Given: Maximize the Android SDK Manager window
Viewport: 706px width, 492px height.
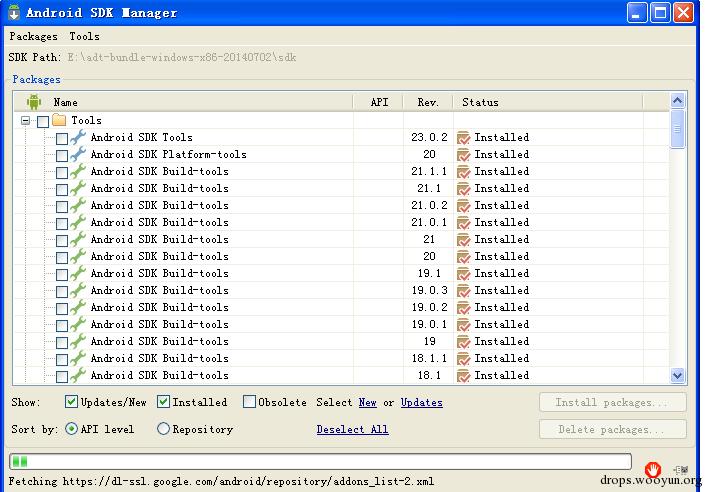Looking at the screenshot, I should pos(660,13).
